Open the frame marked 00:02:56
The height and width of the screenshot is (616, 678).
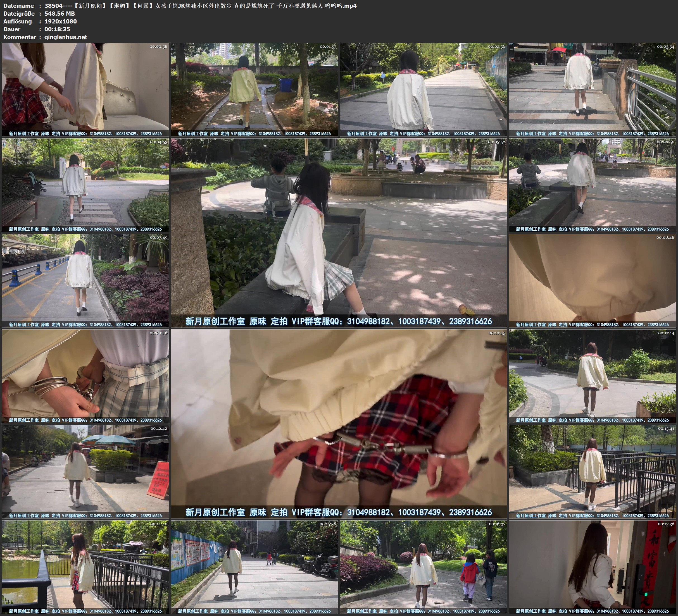pos(424,89)
